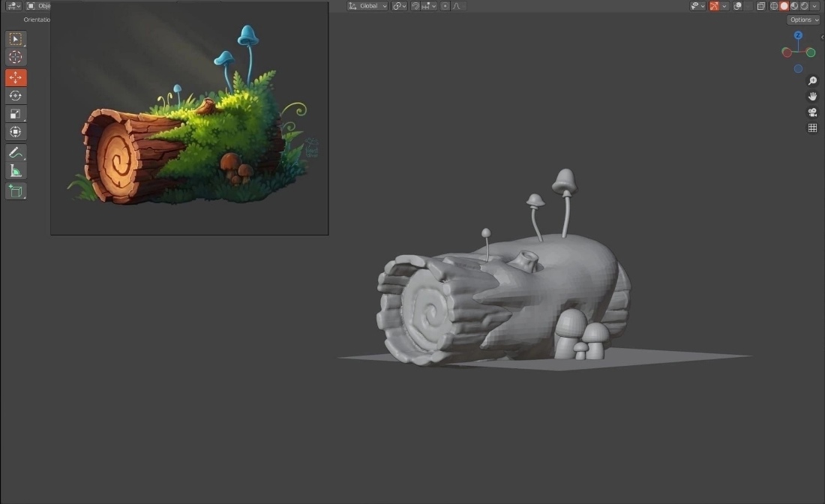Screen dimensions: 825x504
Task: Click the zoom view magnifier icon
Action: [x=812, y=80]
